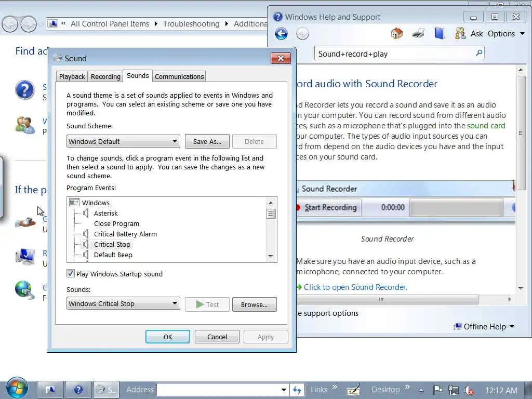Open Browse Help book icon

(x=440, y=33)
